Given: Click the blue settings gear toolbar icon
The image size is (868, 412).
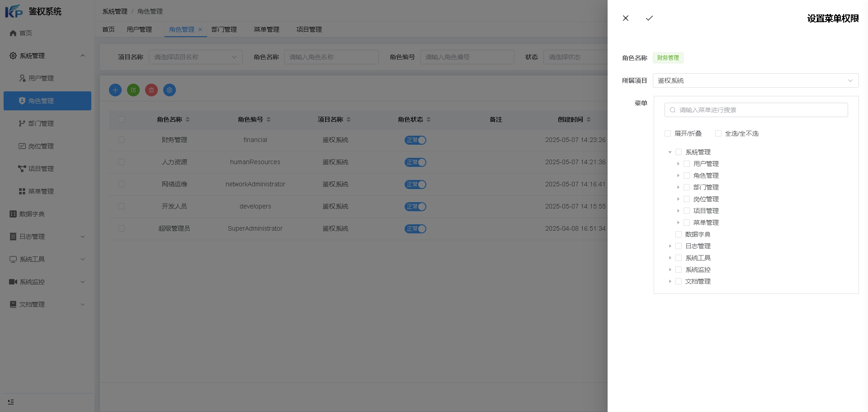Looking at the screenshot, I should point(170,90).
